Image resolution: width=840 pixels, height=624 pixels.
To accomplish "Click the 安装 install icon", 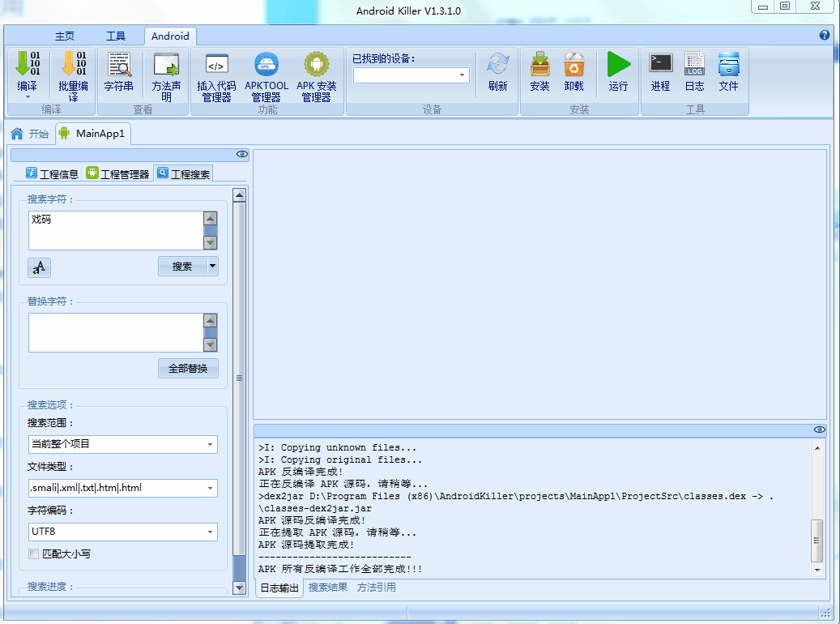I will pos(539,71).
